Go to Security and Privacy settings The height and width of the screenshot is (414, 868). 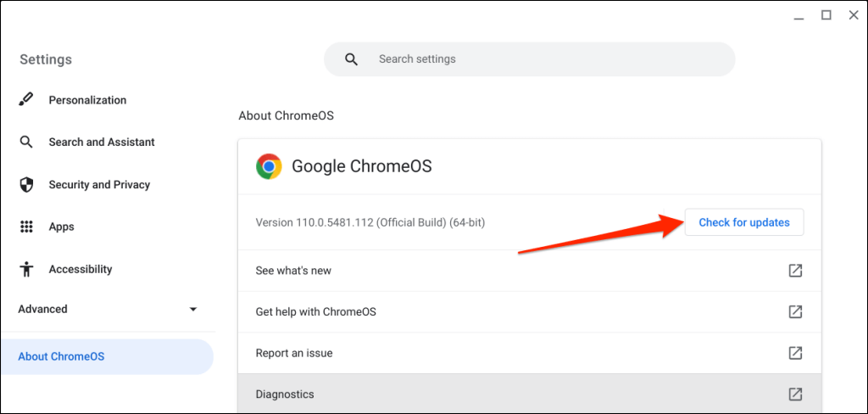(x=99, y=185)
